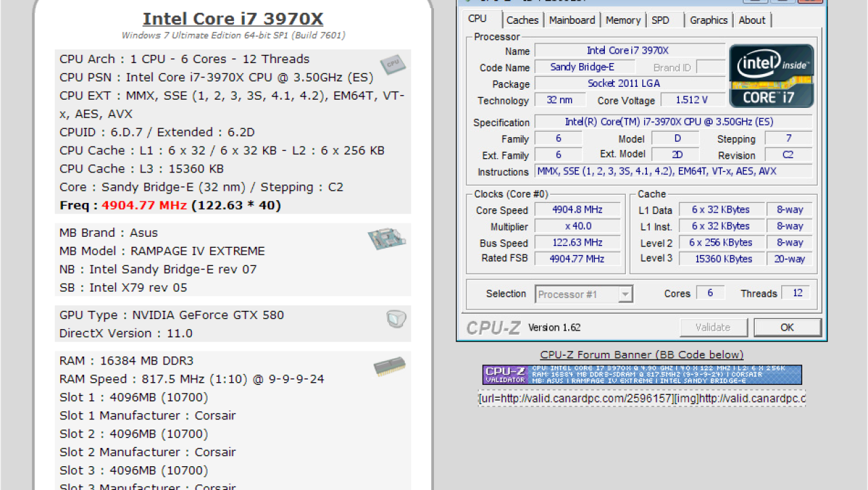Click the MB Model RAMPAGE IV EXTREME line
Viewport: 868px width, 490px height.
coord(162,251)
